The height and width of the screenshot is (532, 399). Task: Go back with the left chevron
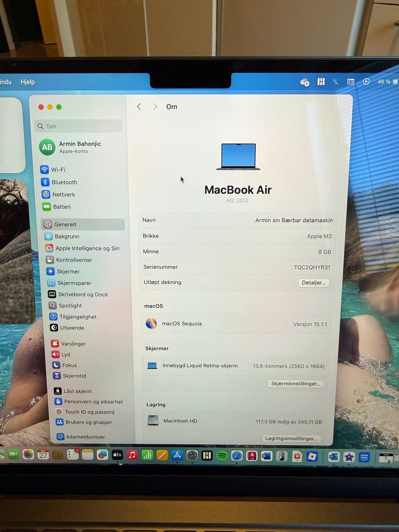pos(139,107)
